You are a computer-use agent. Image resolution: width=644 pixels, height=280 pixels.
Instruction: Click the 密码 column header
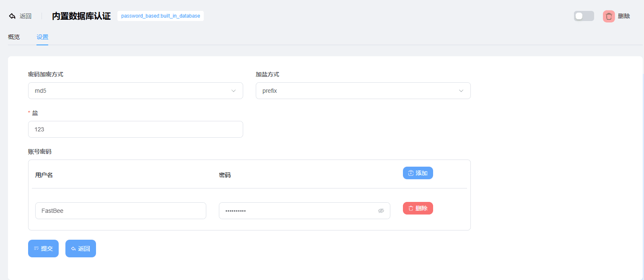pyautogui.click(x=225, y=175)
